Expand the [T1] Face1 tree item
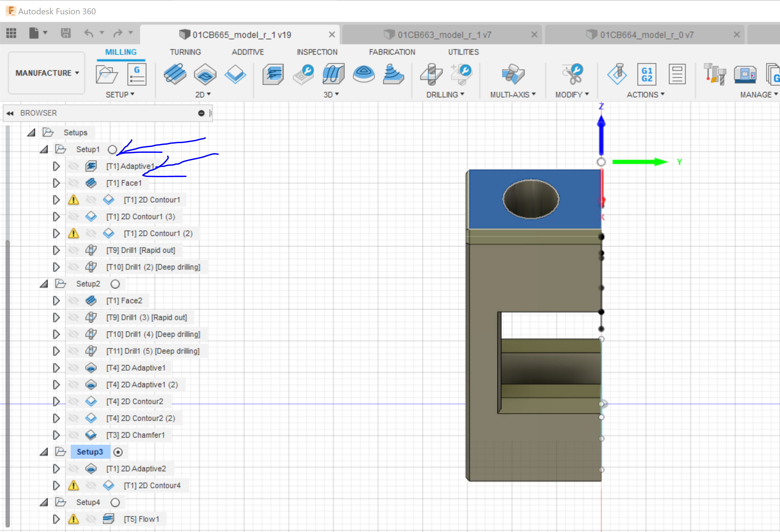This screenshot has height=532, width=780. tap(56, 183)
